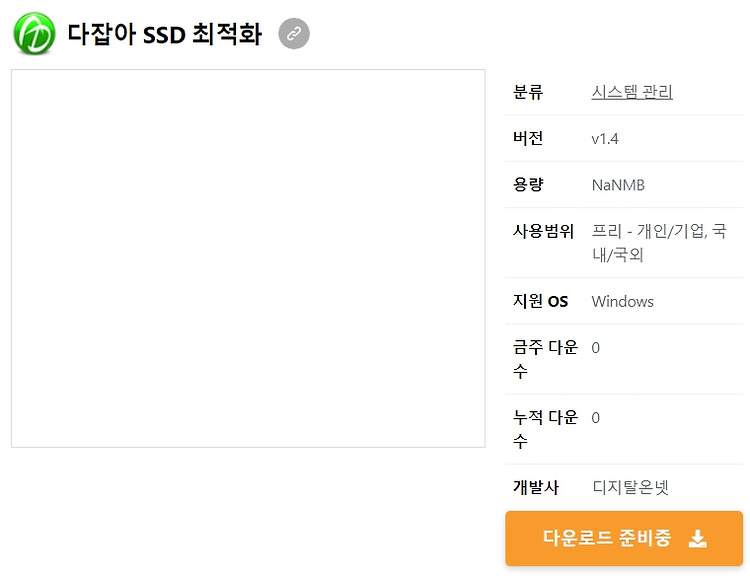Click the 금주 다운수 label
Viewport: 750px width, 579px height.
pos(545,359)
